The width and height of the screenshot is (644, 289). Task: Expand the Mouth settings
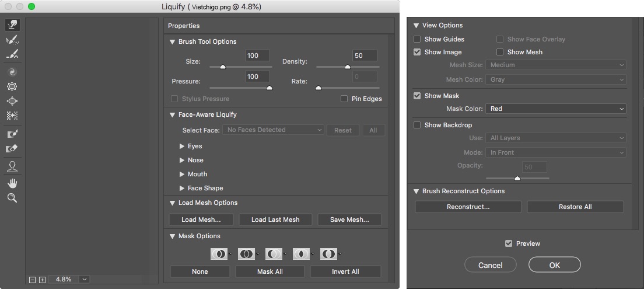click(x=182, y=174)
